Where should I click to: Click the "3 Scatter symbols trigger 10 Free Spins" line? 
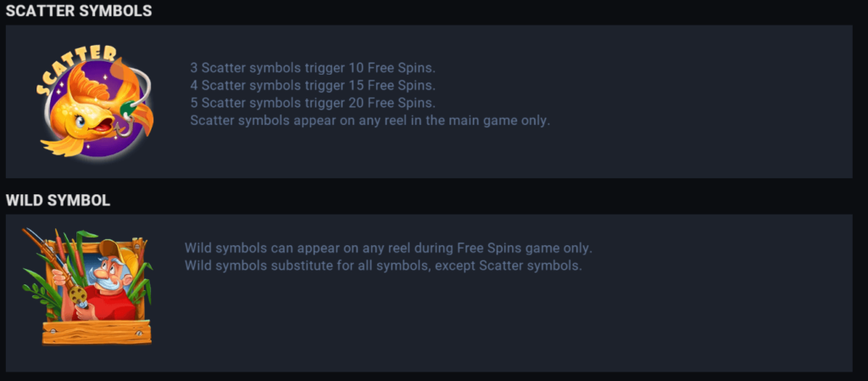tap(314, 68)
